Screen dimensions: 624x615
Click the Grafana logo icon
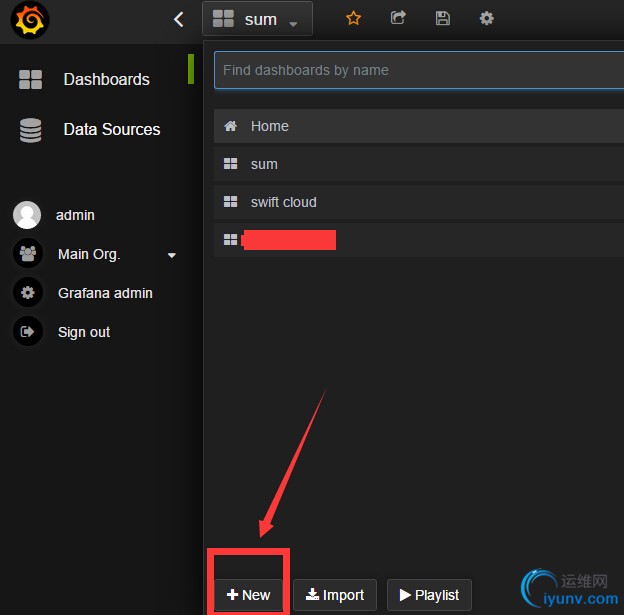[30, 20]
